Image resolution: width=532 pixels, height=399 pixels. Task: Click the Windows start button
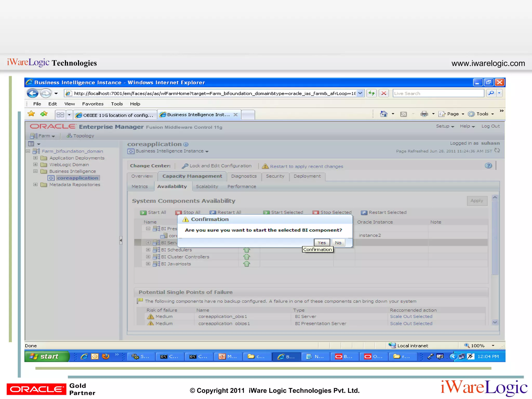click(x=47, y=356)
